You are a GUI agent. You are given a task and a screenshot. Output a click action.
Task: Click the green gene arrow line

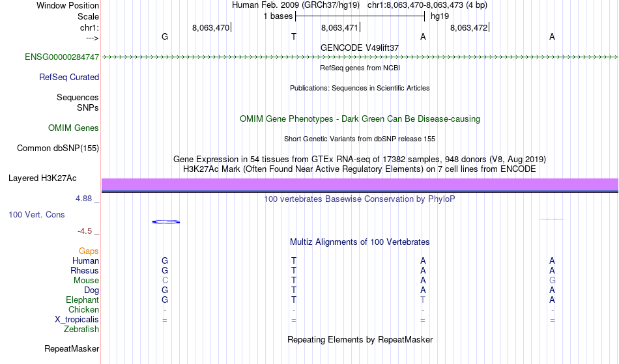360,57
